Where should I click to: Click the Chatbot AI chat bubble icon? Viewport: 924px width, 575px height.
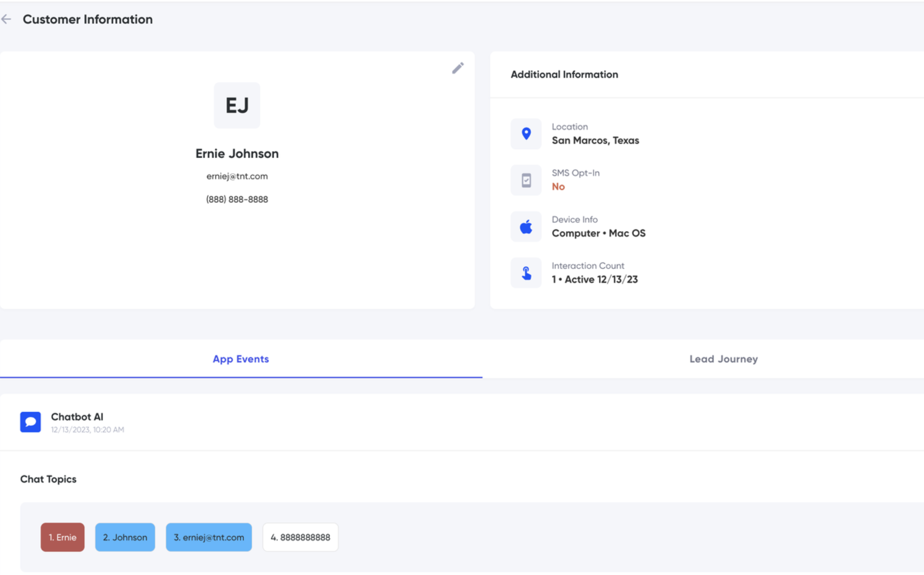pyautogui.click(x=30, y=422)
